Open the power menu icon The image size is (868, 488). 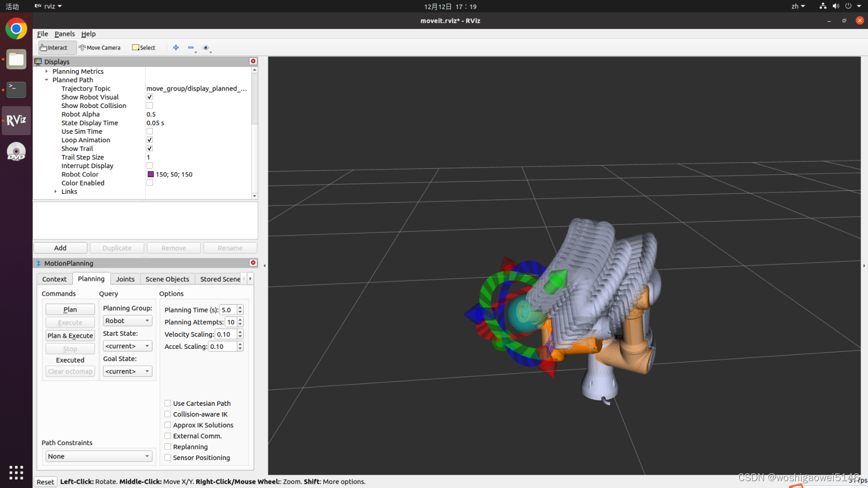pyautogui.click(x=848, y=6)
